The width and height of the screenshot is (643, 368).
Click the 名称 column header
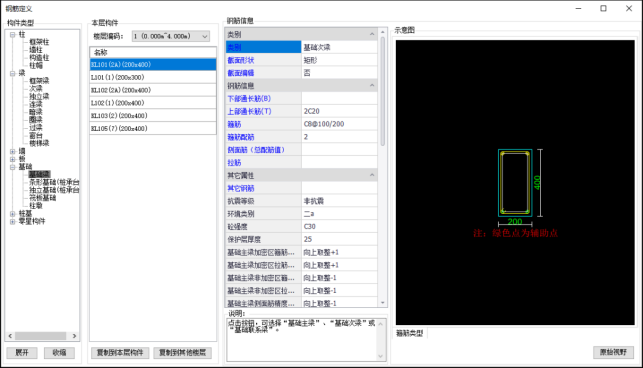pos(153,52)
